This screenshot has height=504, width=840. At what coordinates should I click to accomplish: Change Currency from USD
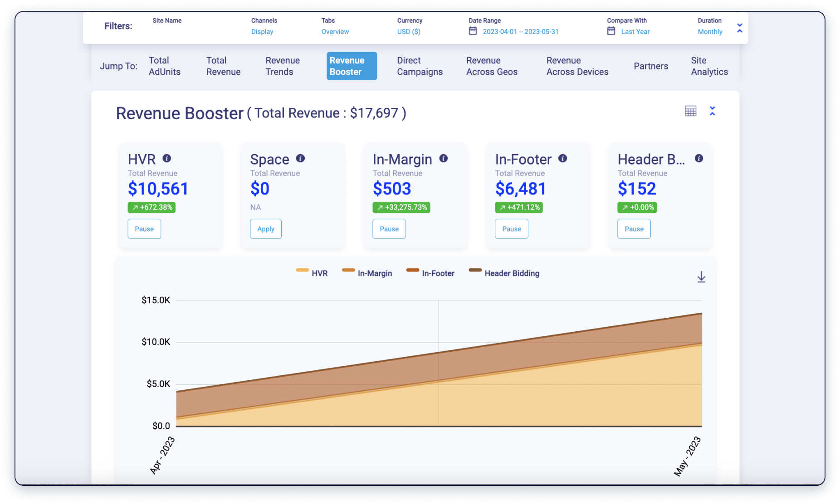point(408,31)
